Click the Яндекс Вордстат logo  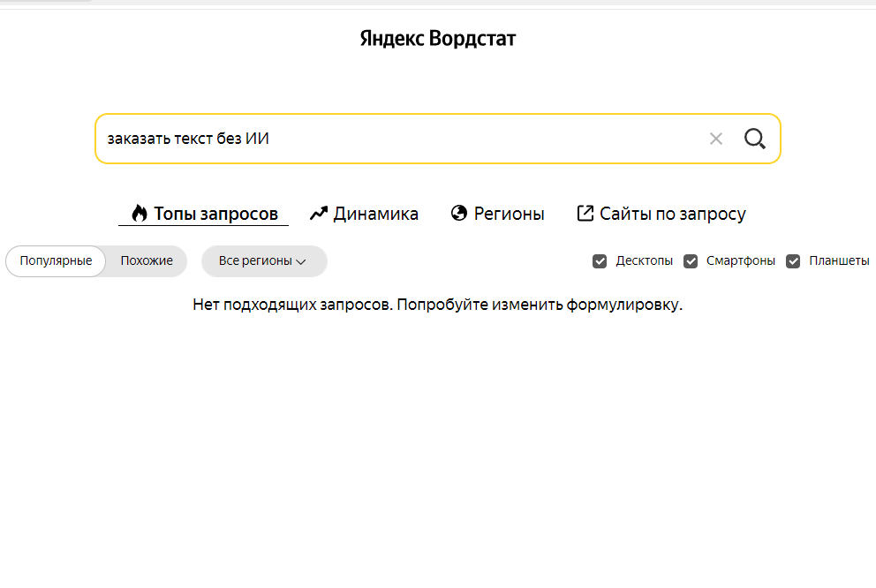coord(438,39)
